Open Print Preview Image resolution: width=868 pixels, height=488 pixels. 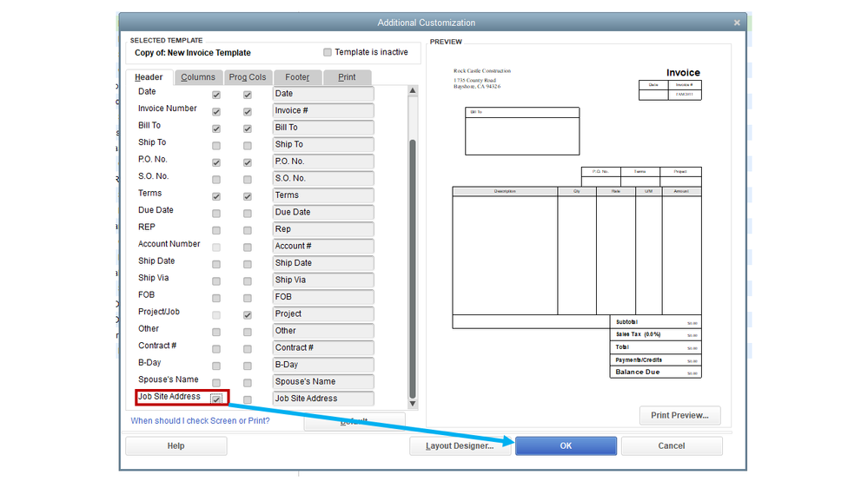click(679, 416)
